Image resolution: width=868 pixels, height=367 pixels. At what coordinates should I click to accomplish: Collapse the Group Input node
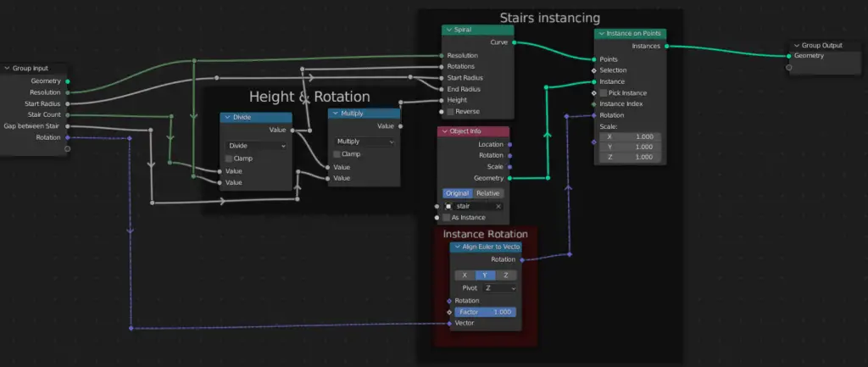pyautogui.click(x=7, y=69)
